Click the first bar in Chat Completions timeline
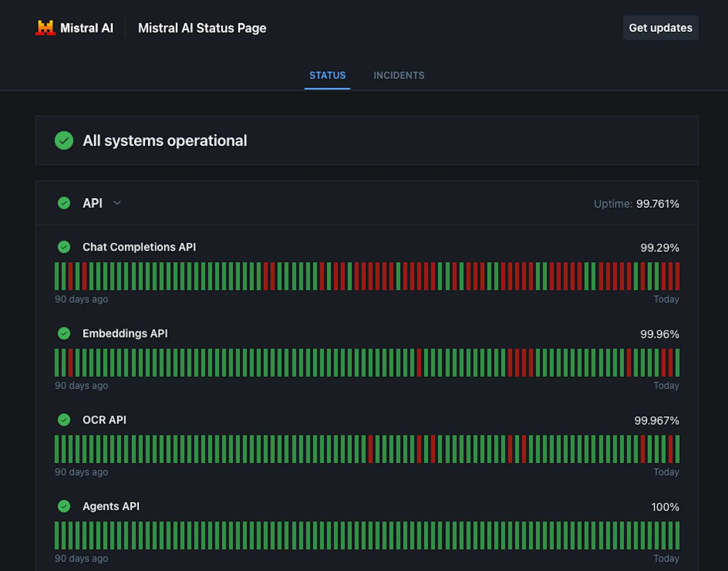This screenshot has width=728, height=571. 57,276
